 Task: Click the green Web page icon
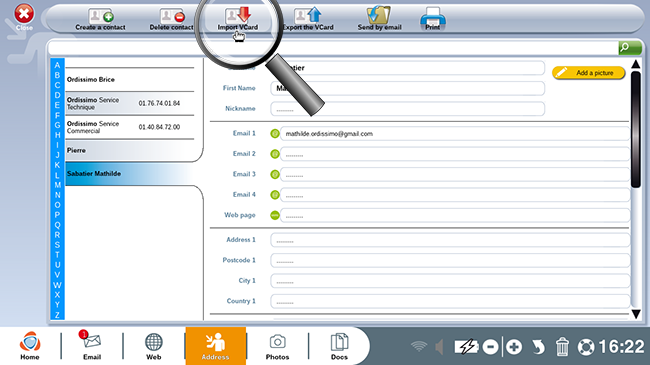pyautogui.click(x=275, y=215)
